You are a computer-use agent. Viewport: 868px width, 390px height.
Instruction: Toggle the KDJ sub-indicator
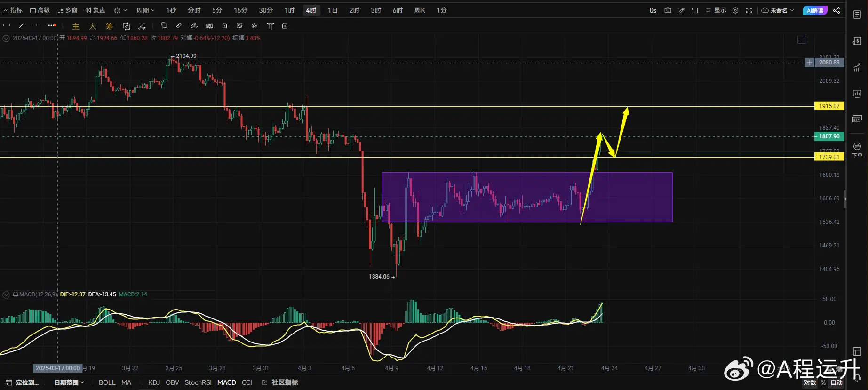(x=154, y=382)
